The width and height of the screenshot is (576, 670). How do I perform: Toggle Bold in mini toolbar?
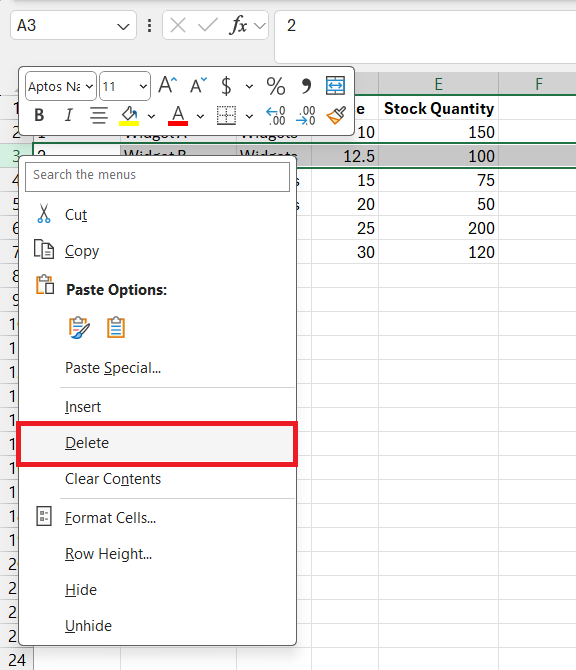pyautogui.click(x=39, y=115)
